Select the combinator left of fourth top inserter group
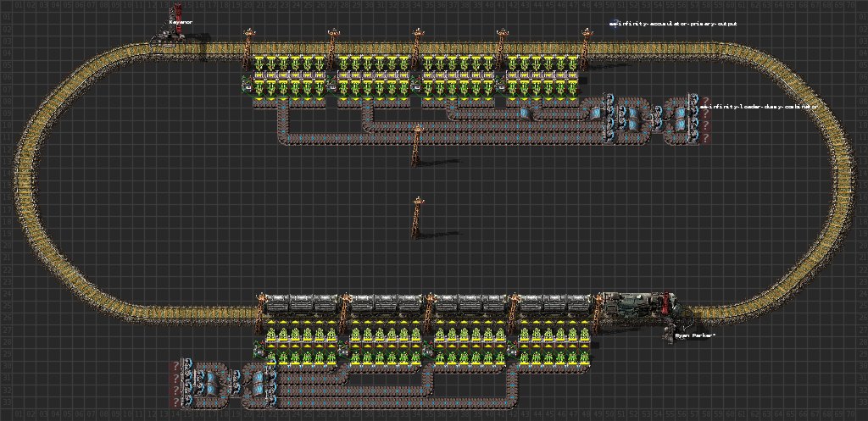This screenshot has height=421, width=868. [502, 86]
